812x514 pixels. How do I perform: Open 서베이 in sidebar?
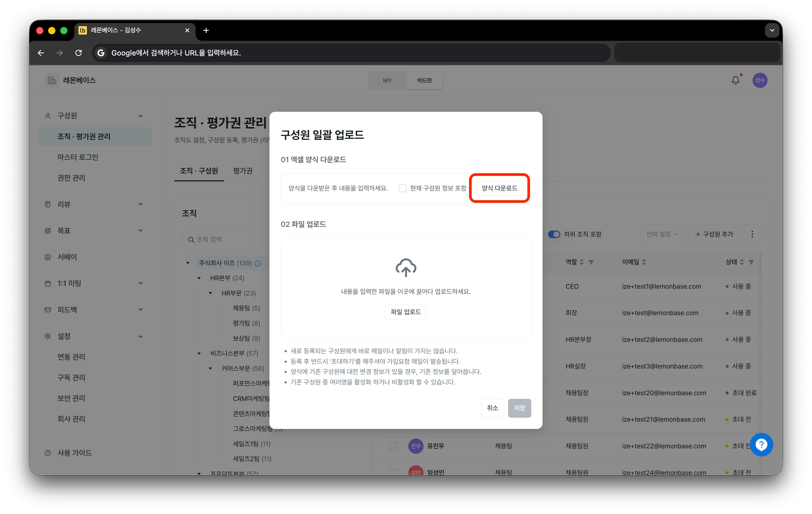click(67, 257)
